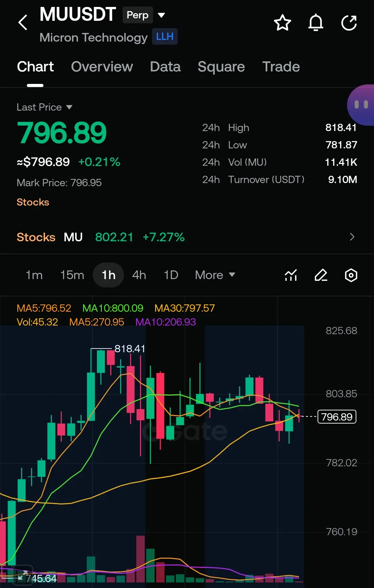Tap the 825.68 price axis label
Viewport: 374px width, 588px height.
point(341,330)
